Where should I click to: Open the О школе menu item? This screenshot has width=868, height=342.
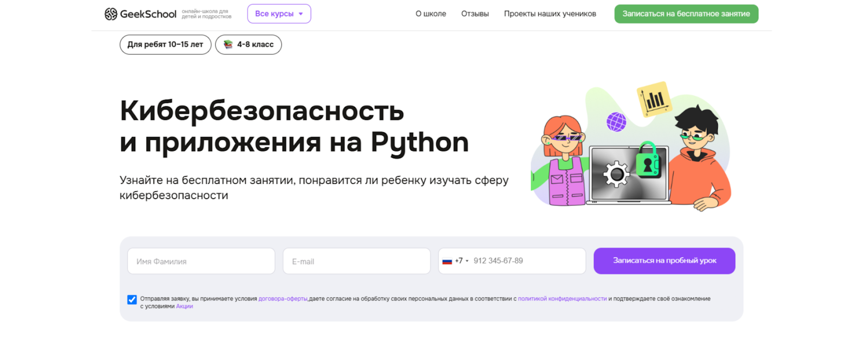431,14
